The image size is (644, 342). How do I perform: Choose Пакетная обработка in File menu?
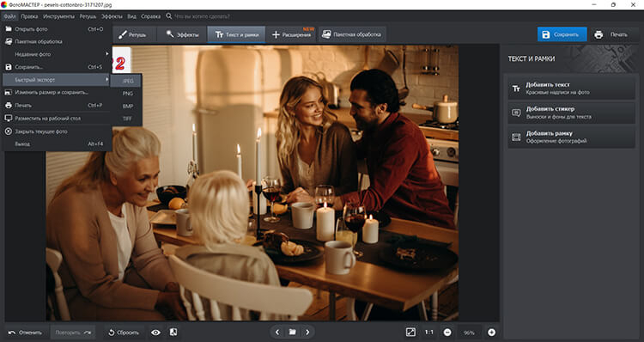57,41
